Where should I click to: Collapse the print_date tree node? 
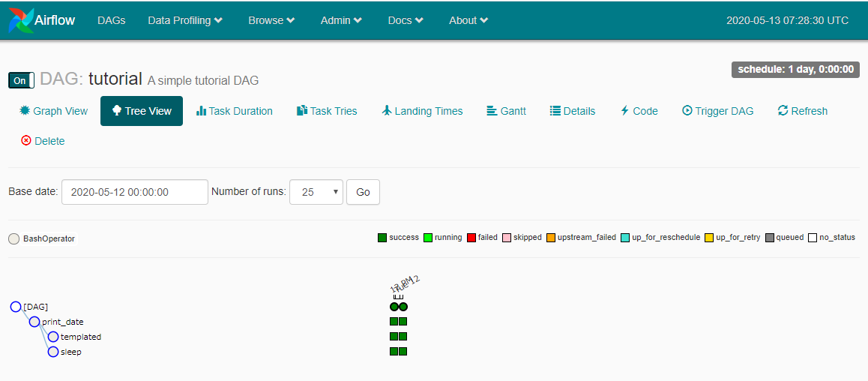click(x=34, y=322)
